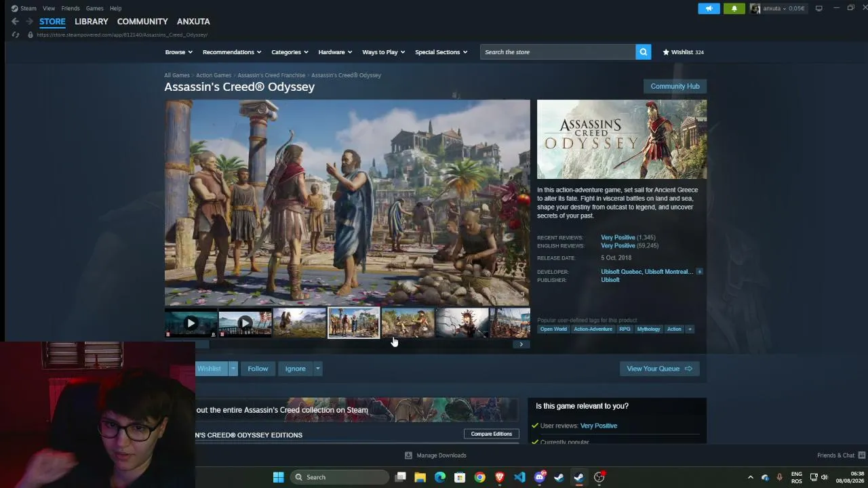Open the Games menu
This screenshot has width=868, height=488.
(x=94, y=8)
